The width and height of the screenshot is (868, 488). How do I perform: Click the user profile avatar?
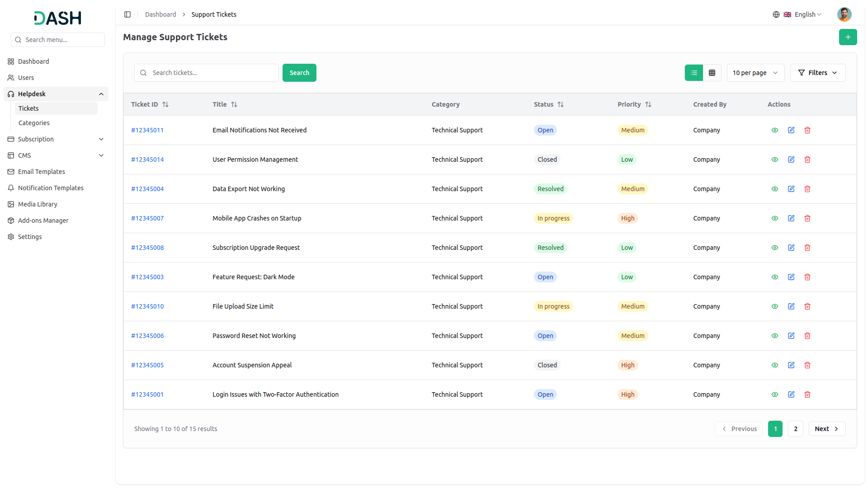pos(844,14)
